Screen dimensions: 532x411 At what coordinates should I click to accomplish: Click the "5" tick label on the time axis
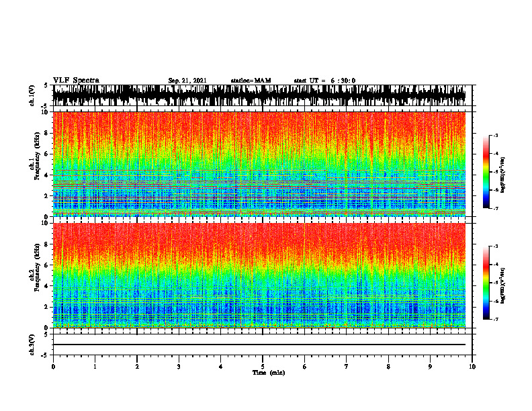point(263,367)
